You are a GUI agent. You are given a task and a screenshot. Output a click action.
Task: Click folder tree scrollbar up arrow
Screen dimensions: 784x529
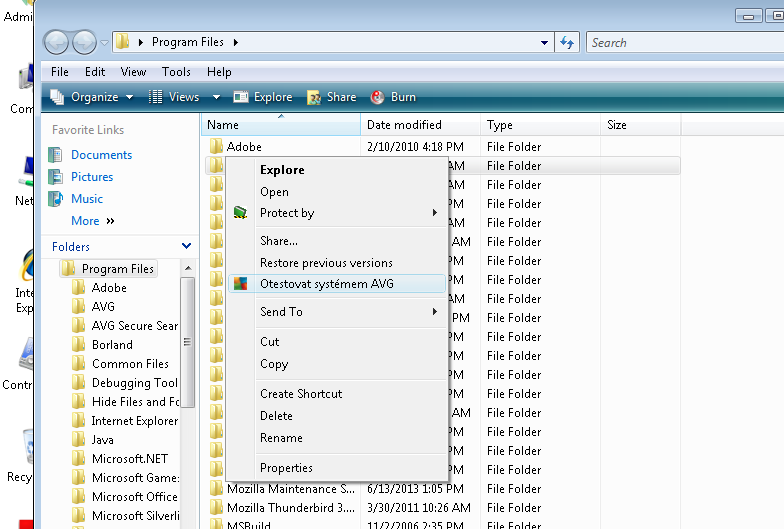coord(188,268)
